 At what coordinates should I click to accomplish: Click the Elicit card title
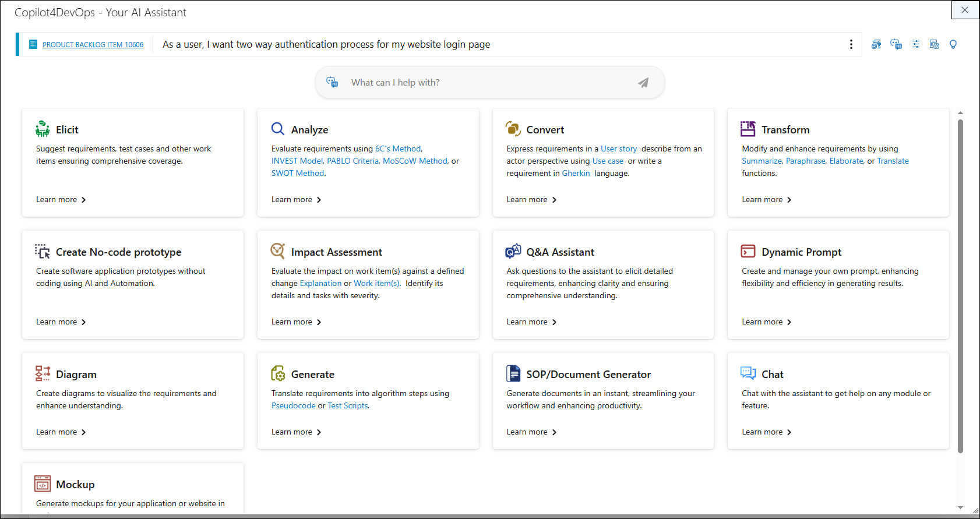click(x=67, y=130)
